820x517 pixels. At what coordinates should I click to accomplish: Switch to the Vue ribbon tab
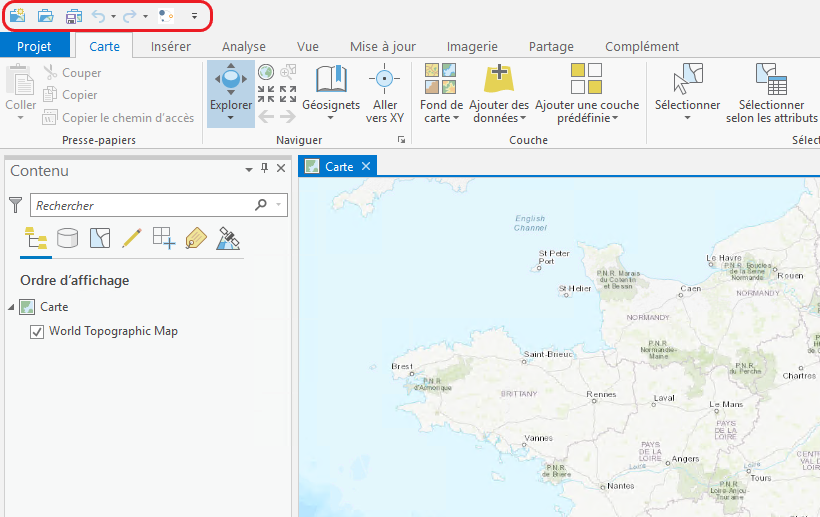pos(308,46)
